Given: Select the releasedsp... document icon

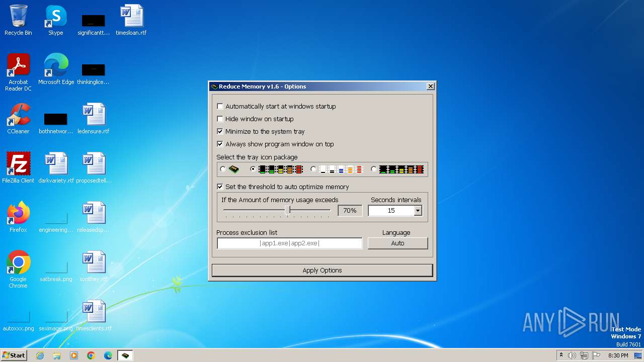Looking at the screenshot, I should tap(94, 217).
